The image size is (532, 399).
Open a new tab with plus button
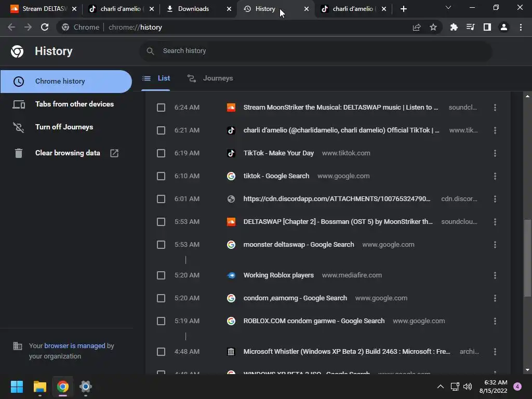(403, 9)
